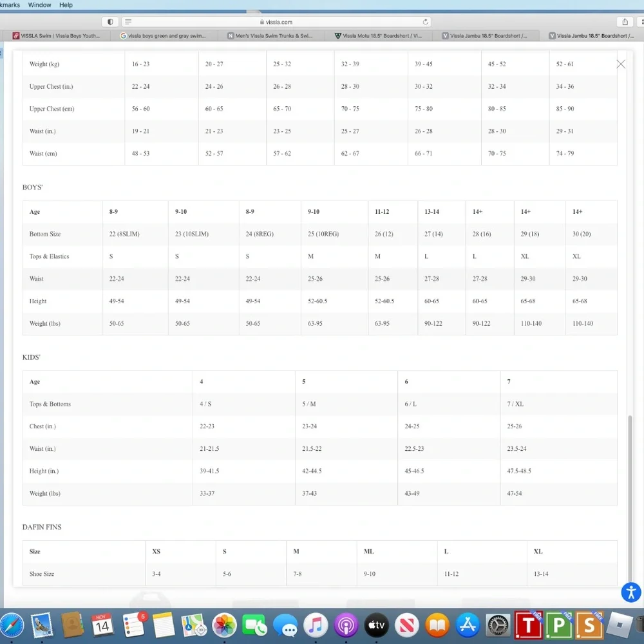Viewport: 644px width, 644px height.
Task: Launch Maps from the Dock
Action: coord(194,625)
